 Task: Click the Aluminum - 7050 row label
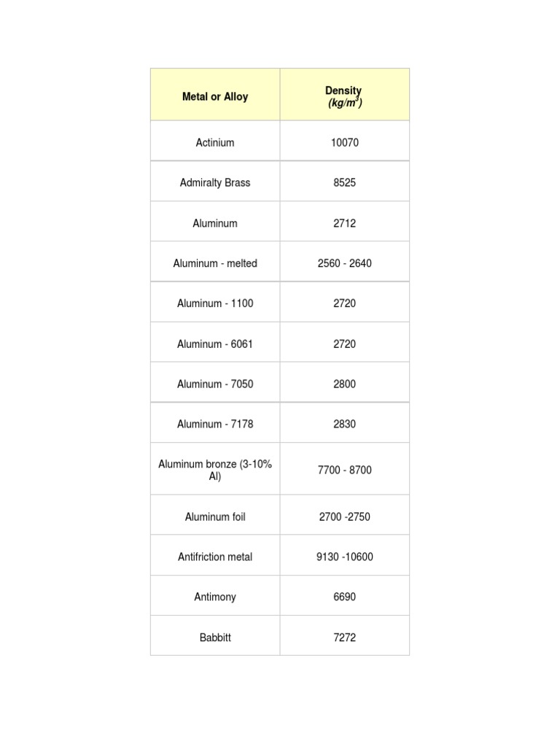(215, 384)
